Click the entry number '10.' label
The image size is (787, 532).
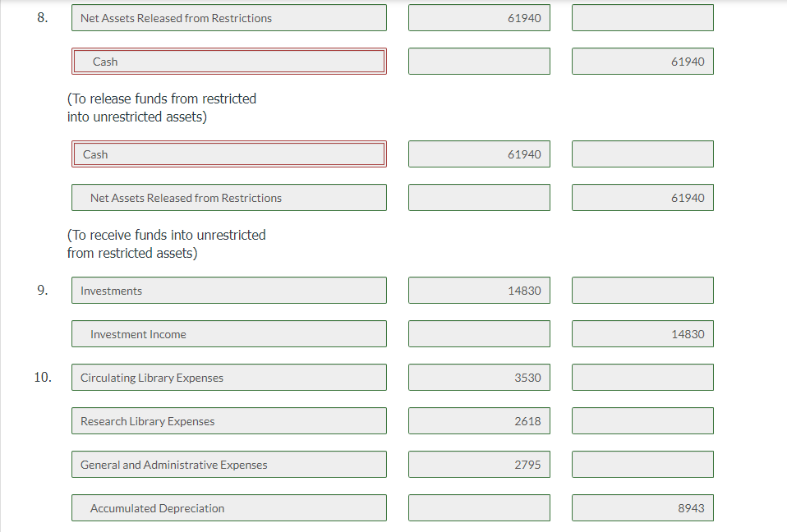[x=43, y=377]
